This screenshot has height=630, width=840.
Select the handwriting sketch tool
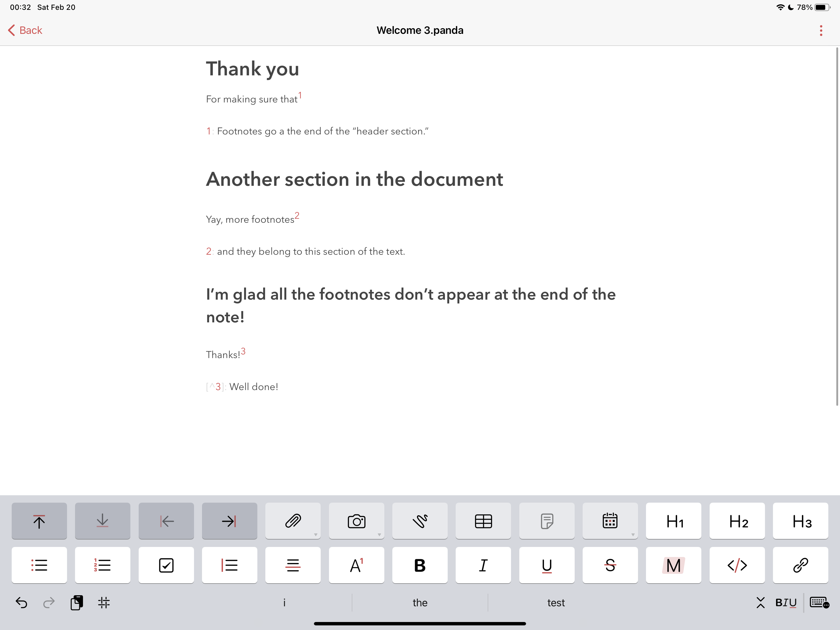[420, 521]
